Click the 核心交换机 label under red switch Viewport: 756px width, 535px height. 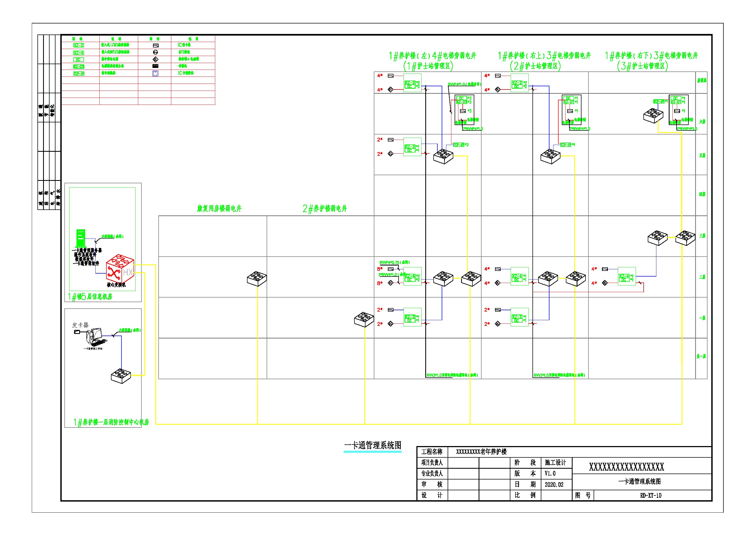(116, 285)
